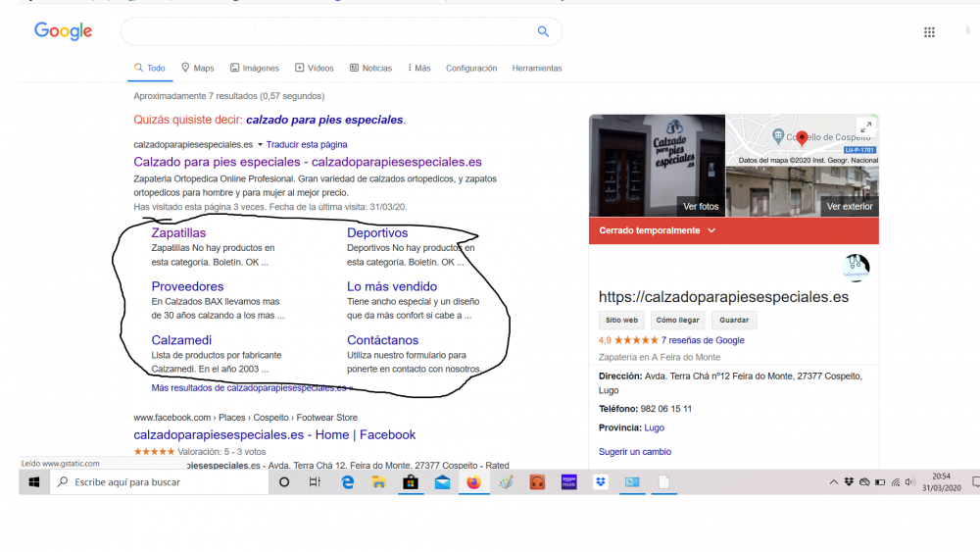
Task: Click the Lugo province link
Action: tap(654, 428)
